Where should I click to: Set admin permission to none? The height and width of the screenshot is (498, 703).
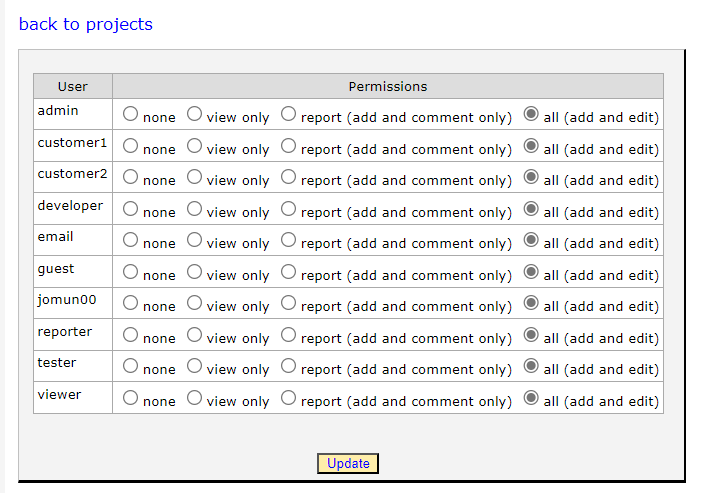[x=130, y=114]
